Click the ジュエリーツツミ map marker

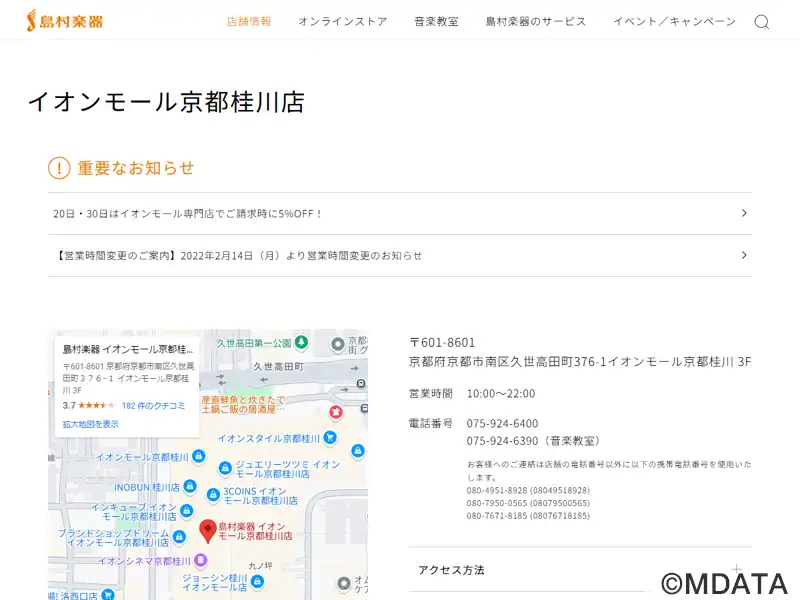click(225, 468)
